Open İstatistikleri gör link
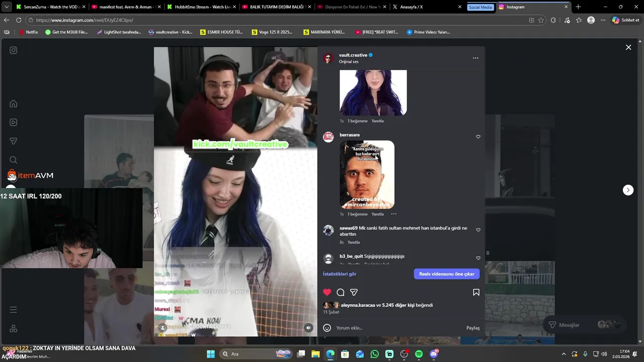The height and width of the screenshot is (362, 644). pyautogui.click(x=340, y=274)
